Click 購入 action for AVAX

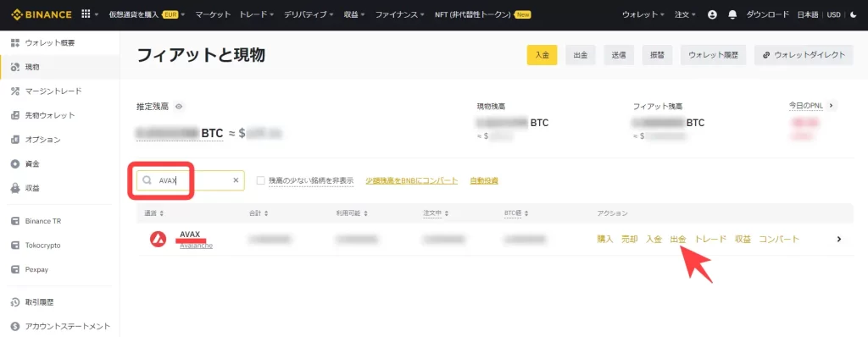605,239
